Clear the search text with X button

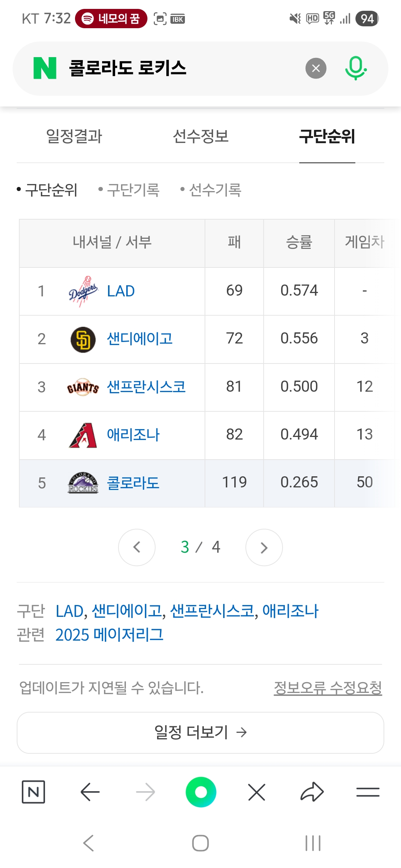point(316,68)
